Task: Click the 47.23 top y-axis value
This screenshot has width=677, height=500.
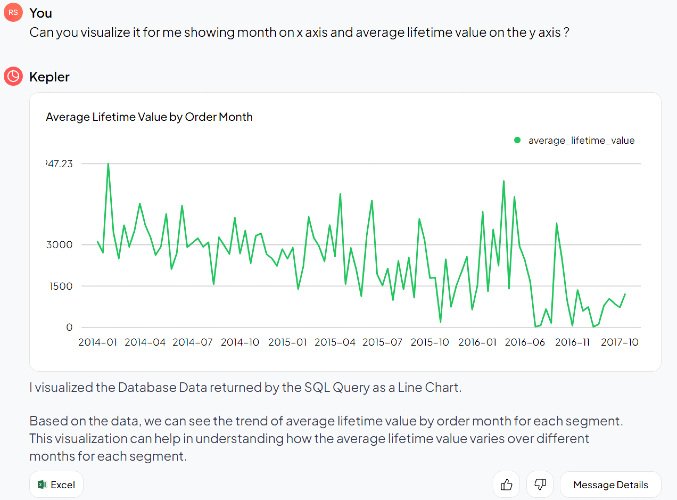Action: coord(60,164)
